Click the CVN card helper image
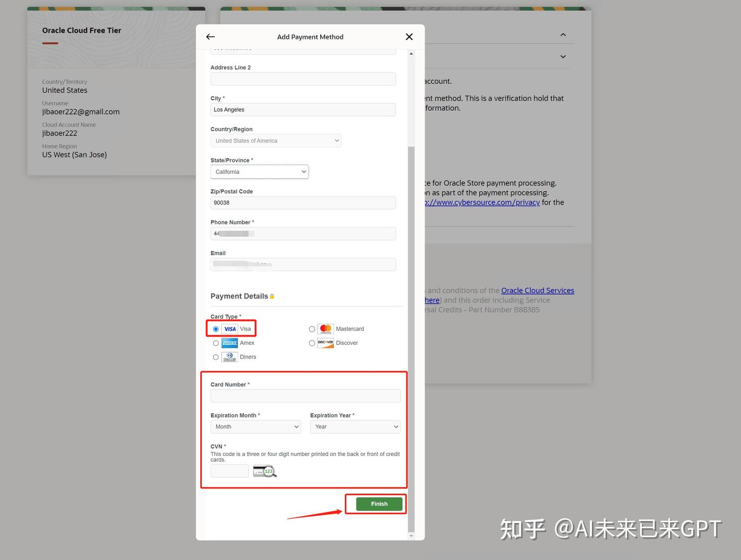Image resolution: width=741 pixels, height=560 pixels. click(265, 471)
